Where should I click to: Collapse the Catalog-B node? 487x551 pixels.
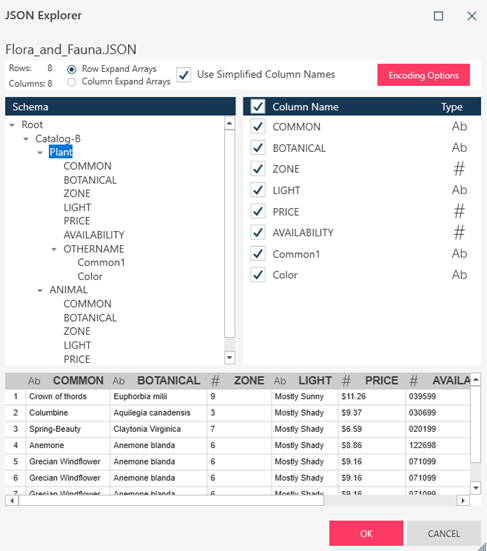point(26,139)
